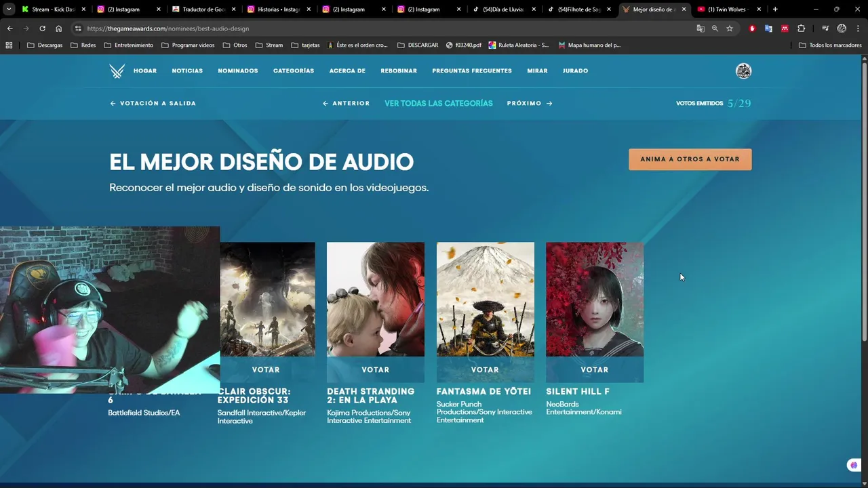This screenshot has width=868, height=488.
Task: Open the red hand ad-blocker extension
Action: [x=752, y=28]
